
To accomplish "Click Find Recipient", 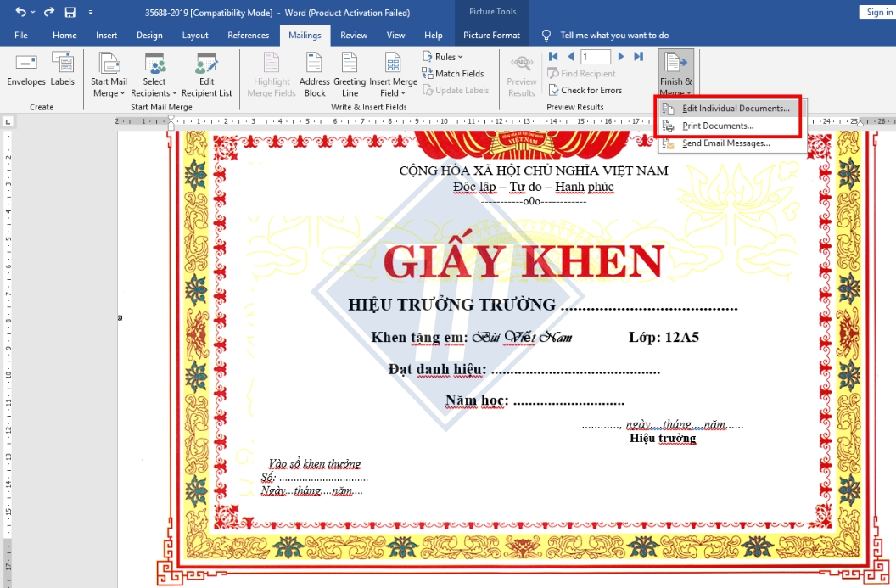I will pos(581,73).
